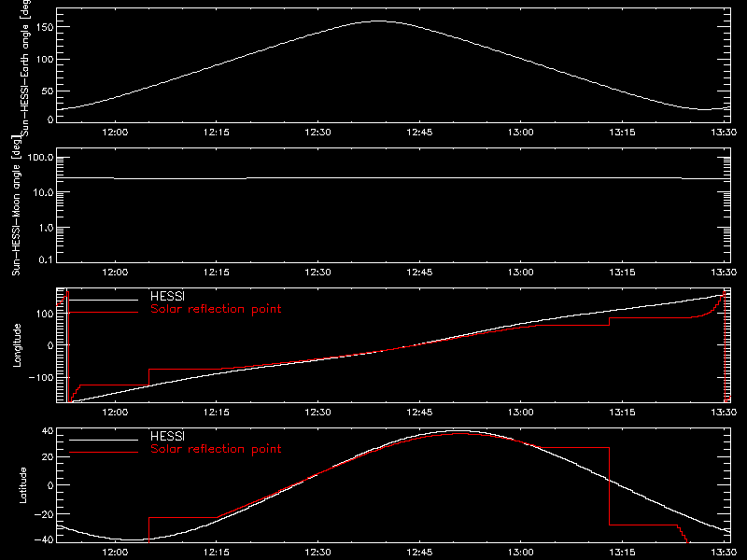Viewport: 747px width, 560px height.
Task: Click the 'Sun-HESSI-Earth angle [deg]' axis title
Action: click(25, 67)
